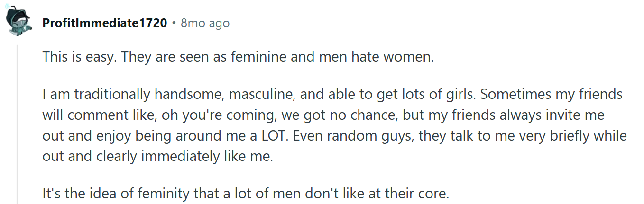The height and width of the screenshot is (204, 644).
Task: Collapse the comment using the vertical thread line
Action: click(18, 124)
